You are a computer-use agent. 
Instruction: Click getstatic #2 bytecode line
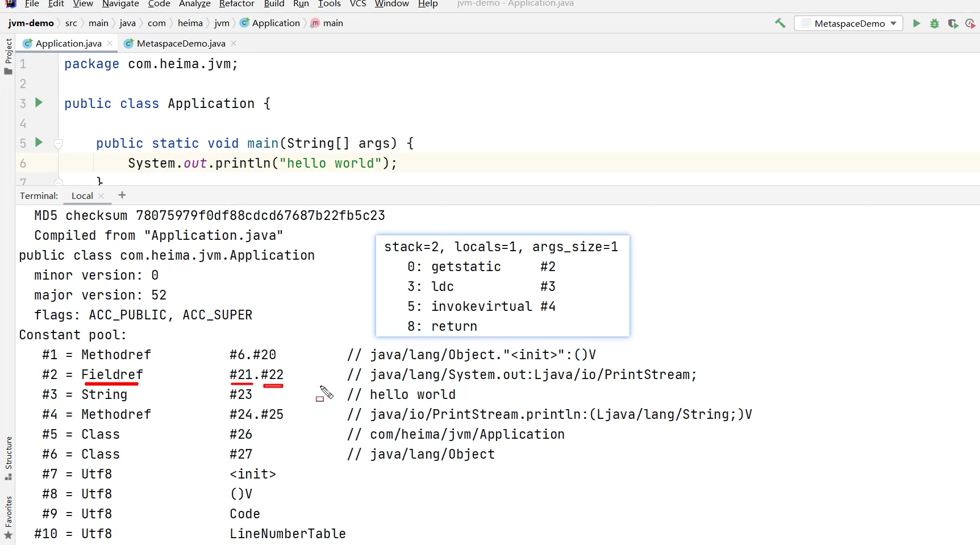coord(481,267)
